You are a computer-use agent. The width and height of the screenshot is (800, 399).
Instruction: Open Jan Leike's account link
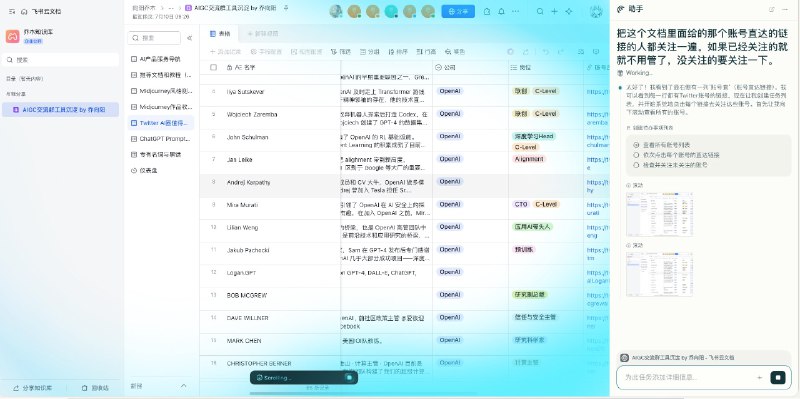(597, 163)
